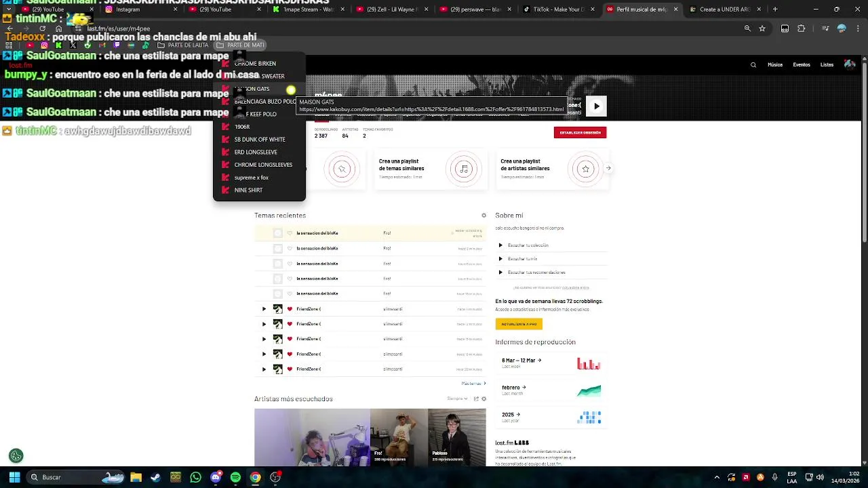Switch to the Create a UNDER ARG tab
This screenshot has width=868, height=488.
click(x=726, y=9)
